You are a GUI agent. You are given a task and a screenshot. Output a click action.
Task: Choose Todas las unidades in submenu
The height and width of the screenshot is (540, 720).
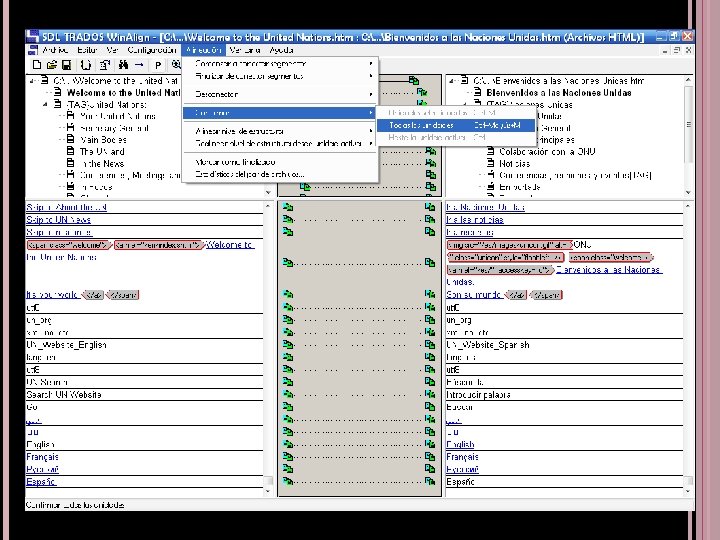[456, 125]
